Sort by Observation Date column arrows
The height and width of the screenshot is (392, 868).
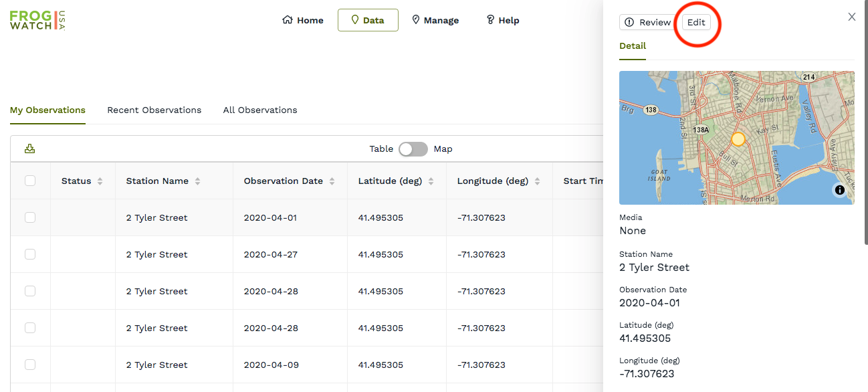coord(332,181)
